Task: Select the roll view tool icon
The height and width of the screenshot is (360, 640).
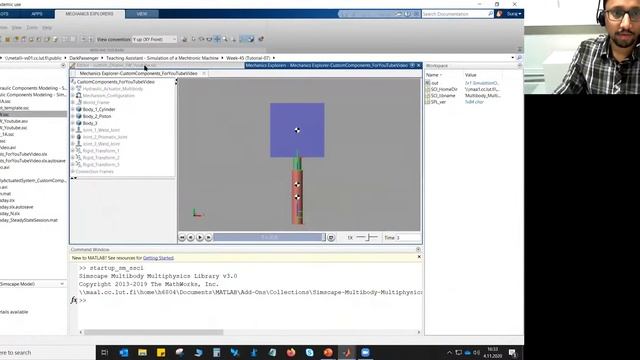Action: click(x=209, y=39)
